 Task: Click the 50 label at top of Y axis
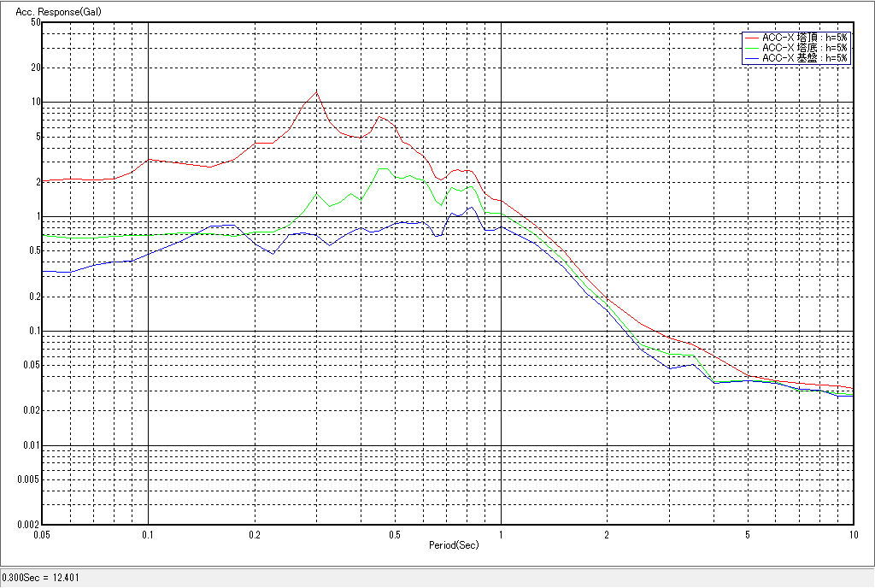tap(35, 23)
